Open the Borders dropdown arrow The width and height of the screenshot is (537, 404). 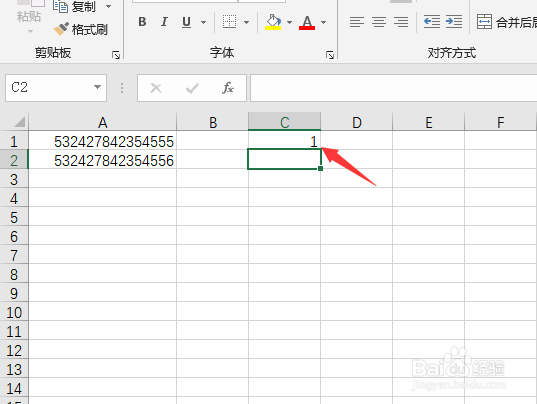[x=246, y=23]
